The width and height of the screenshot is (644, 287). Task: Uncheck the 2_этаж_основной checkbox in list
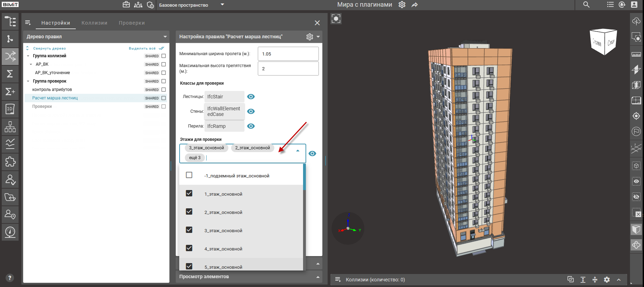point(189,211)
